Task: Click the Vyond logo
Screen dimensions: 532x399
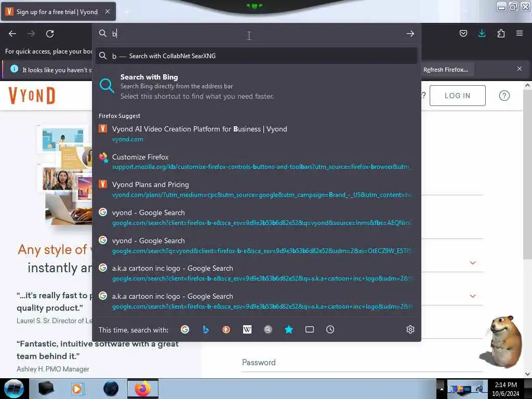Action: coord(32,96)
